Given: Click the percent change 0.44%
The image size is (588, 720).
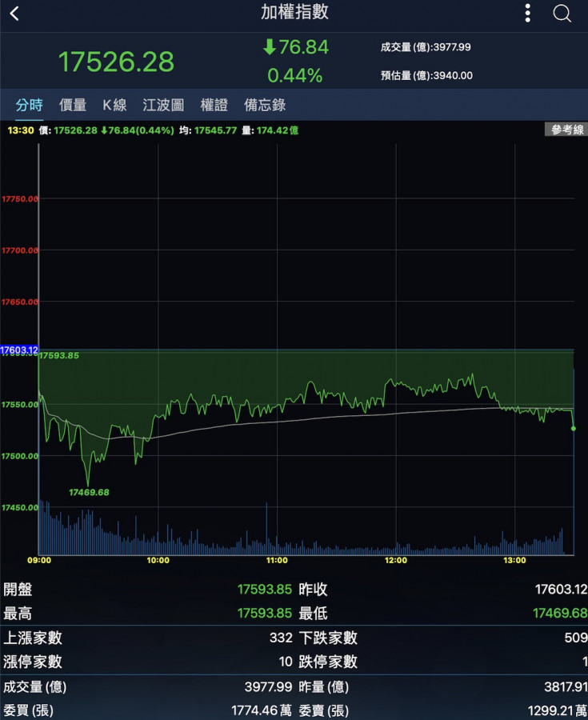Looking at the screenshot, I should click(x=294, y=75).
